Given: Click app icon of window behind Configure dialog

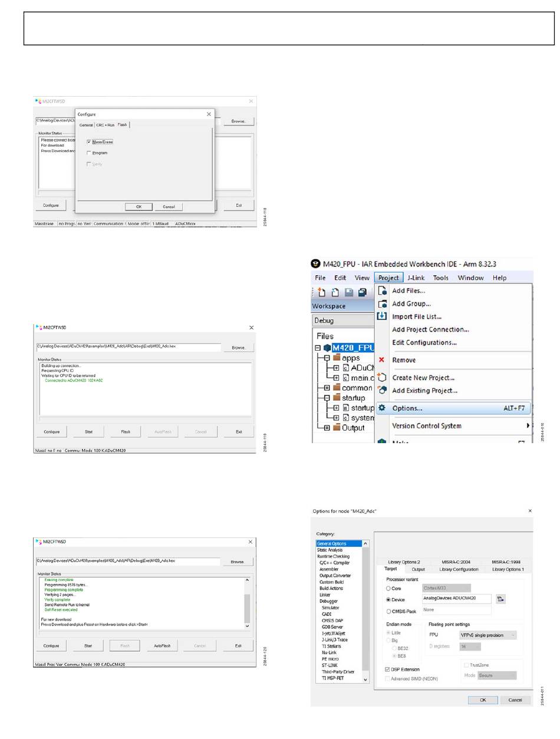Looking at the screenshot, I should [x=38, y=101].
